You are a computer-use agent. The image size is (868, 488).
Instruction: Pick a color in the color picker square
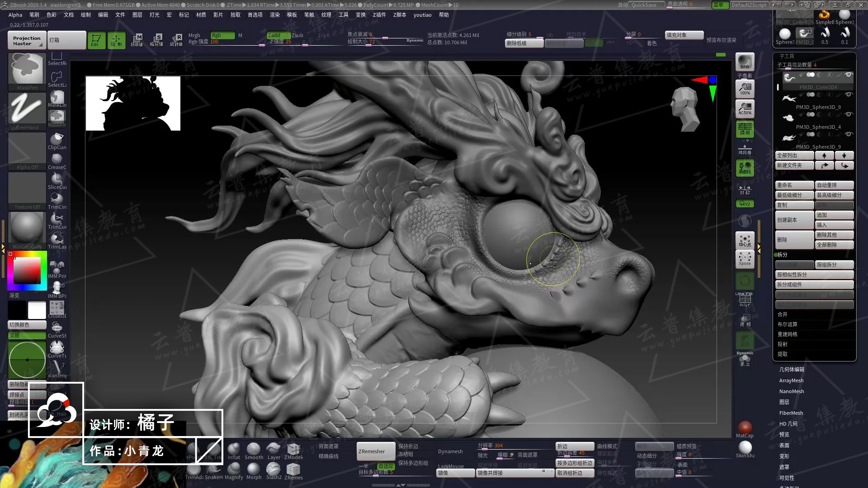click(x=27, y=270)
